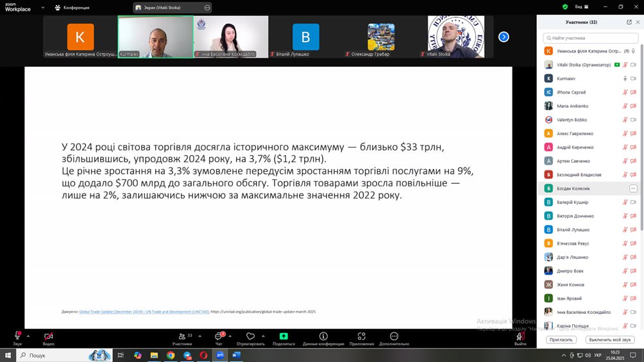Open the Чат panel icon

click(219, 336)
